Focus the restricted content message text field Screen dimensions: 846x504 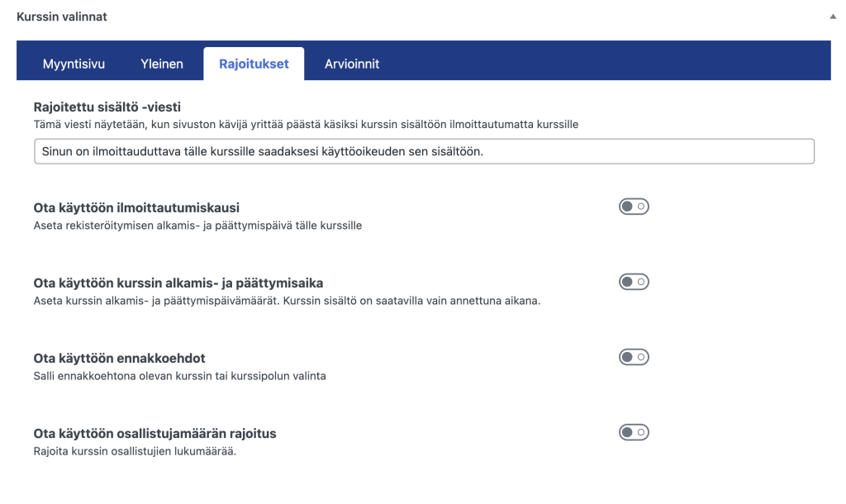point(424,151)
